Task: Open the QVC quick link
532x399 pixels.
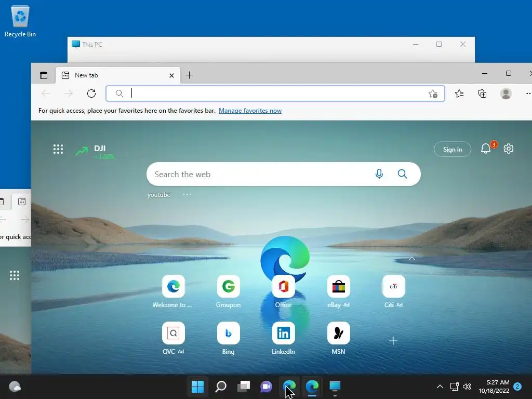Action: [x=173, y=338]
